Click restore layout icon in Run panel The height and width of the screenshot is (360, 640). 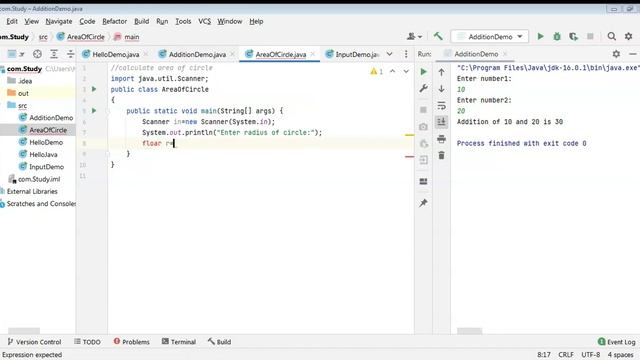click(x=423, y=181)
